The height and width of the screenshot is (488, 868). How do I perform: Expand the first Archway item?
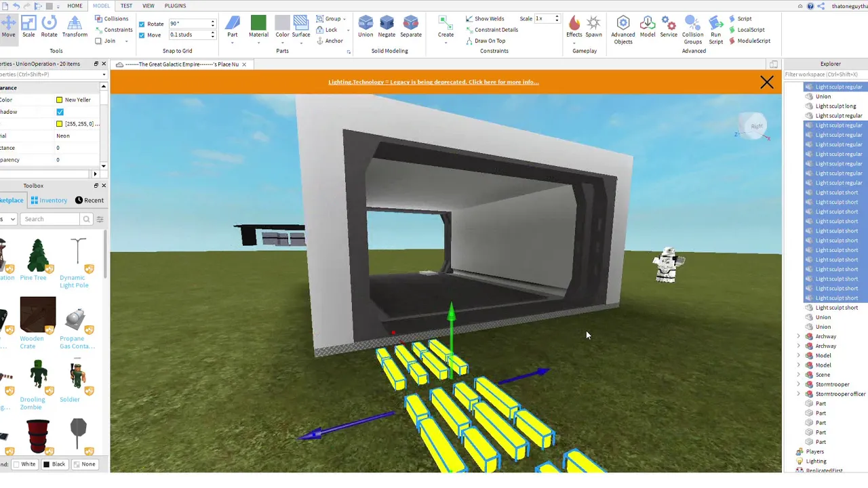pyautogui.click(x=799, y=336)
